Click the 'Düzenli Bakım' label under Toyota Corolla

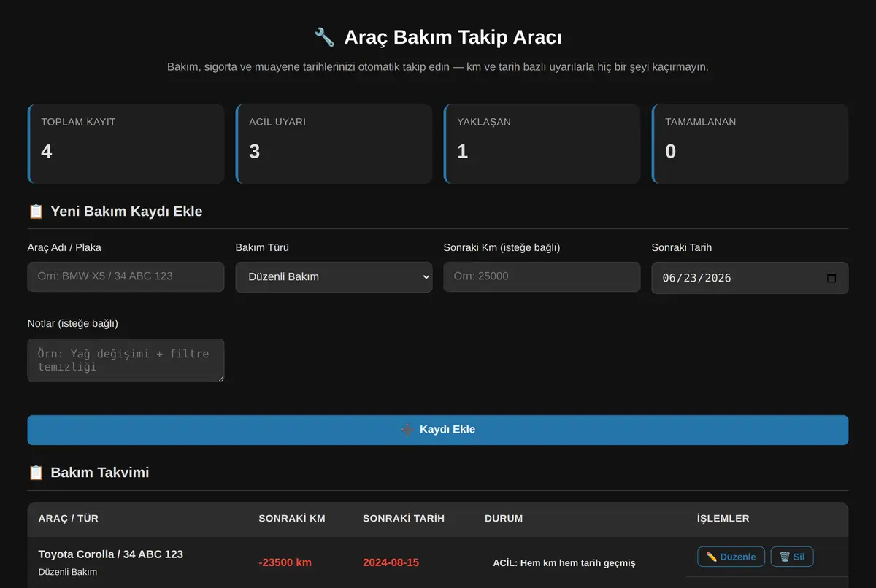click(x=68, y=572)
